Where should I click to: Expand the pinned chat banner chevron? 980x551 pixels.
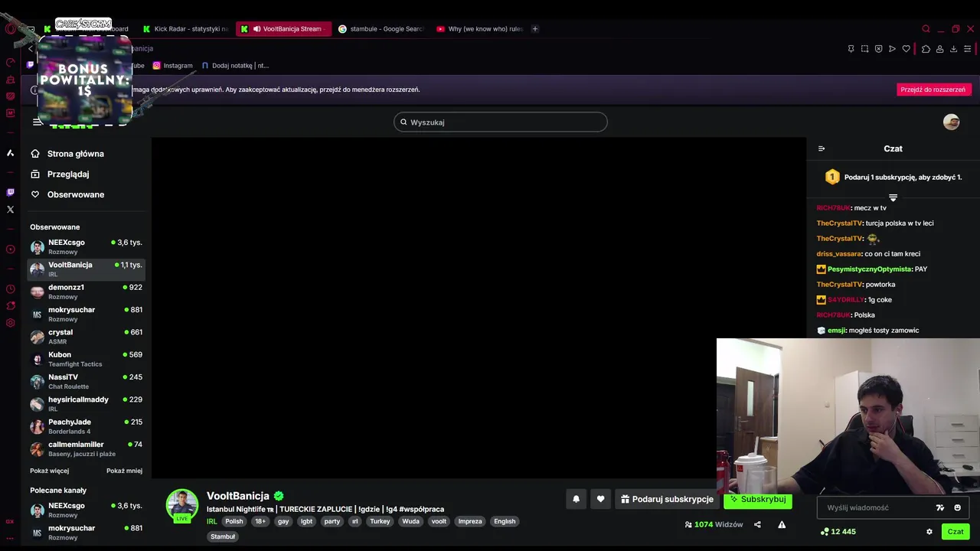[893, 197]
